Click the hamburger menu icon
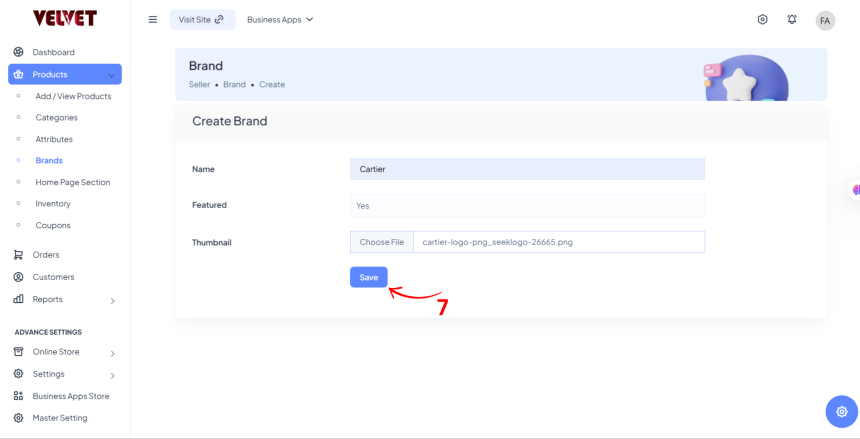This screenshot has width=860, height=439. 153,19
